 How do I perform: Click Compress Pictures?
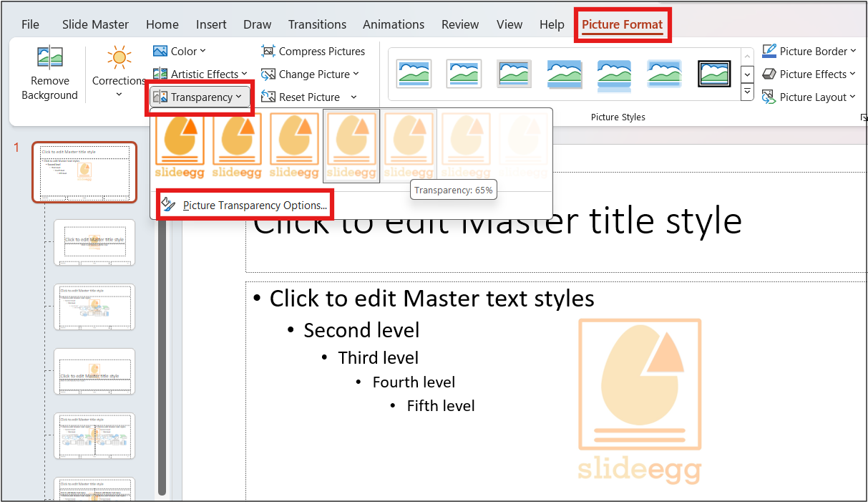pyautogui.click(x=313, y=51)
